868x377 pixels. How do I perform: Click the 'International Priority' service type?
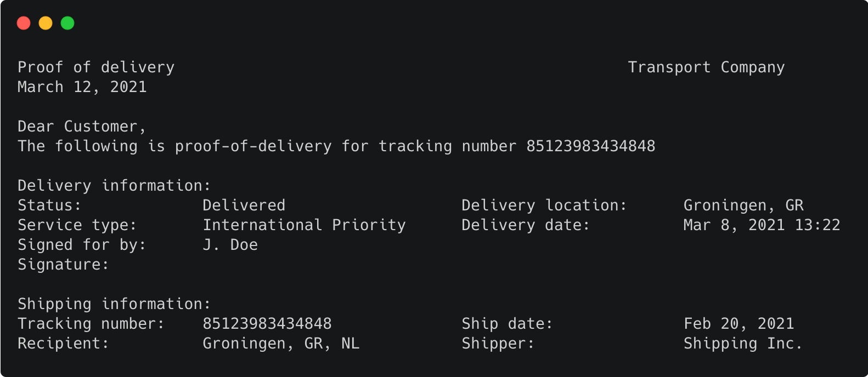[305, 225]
